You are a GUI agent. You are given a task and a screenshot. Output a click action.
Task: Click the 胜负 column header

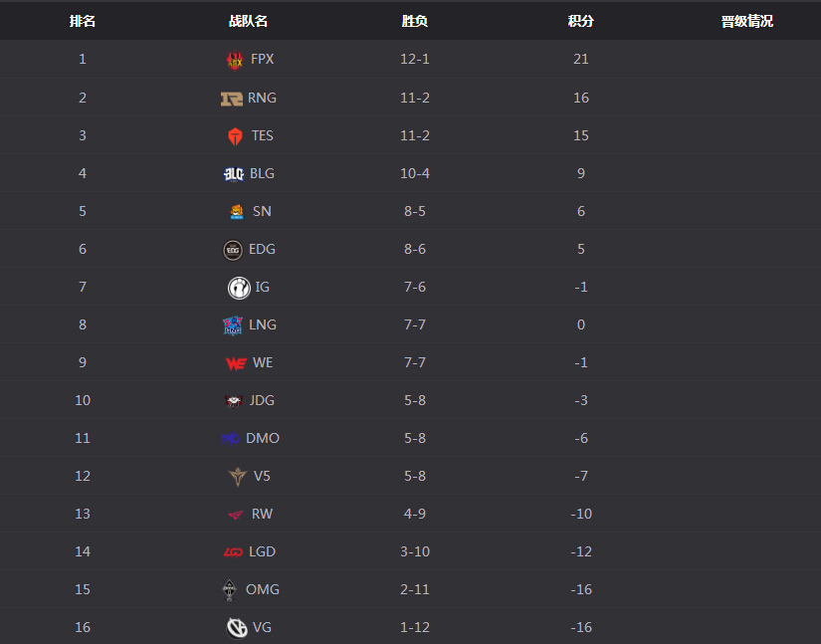pyautogui.click(x=415, y=21)
